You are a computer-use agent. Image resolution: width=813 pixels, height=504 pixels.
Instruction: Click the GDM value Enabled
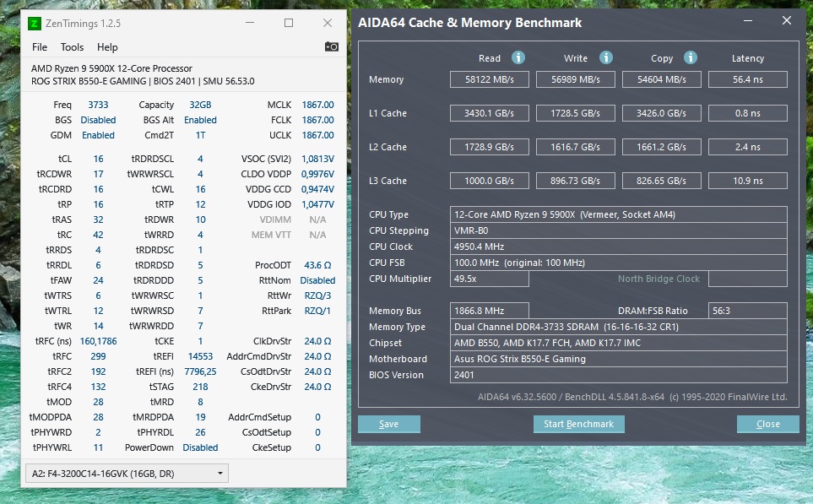click(x=98, y=135)
